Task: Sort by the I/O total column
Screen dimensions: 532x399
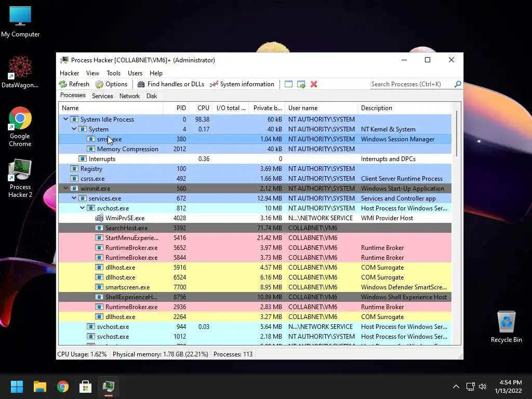Action: pyautogui.click(x=231, y=108)
